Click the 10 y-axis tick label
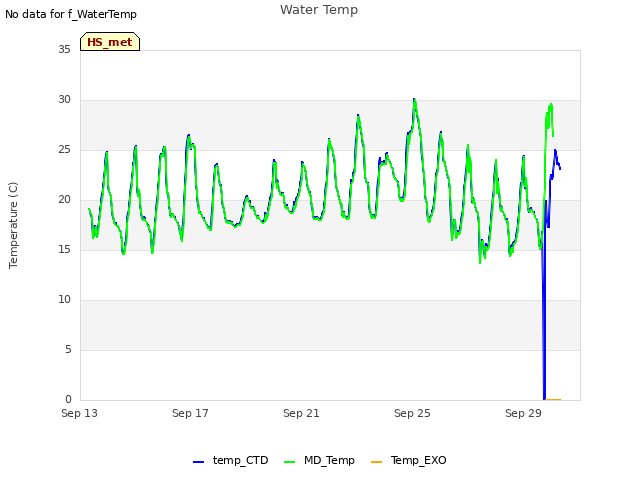640x480 pixels. click(x=64, y=300)
